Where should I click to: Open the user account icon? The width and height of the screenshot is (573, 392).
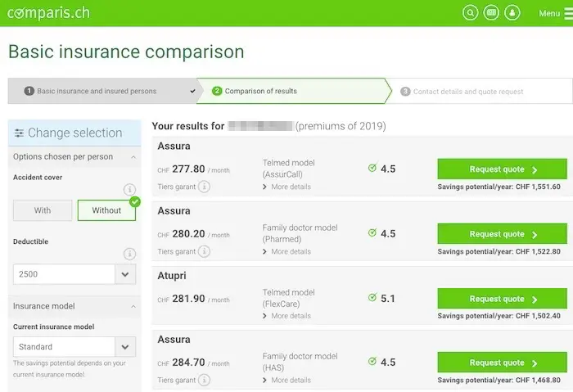tap(512, 12)
